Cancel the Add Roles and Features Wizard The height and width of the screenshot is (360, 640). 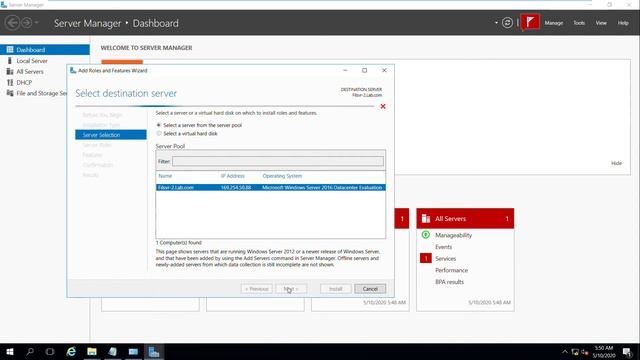[x=370, y=289]
